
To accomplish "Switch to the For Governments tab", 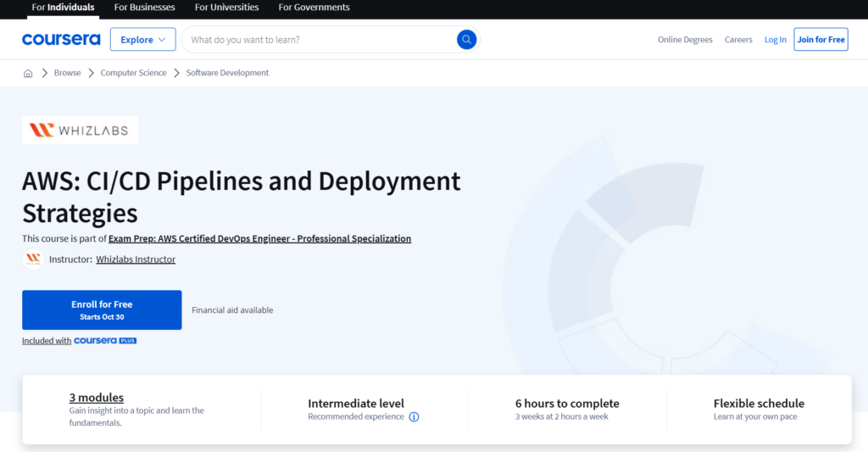I will [314, 7].
